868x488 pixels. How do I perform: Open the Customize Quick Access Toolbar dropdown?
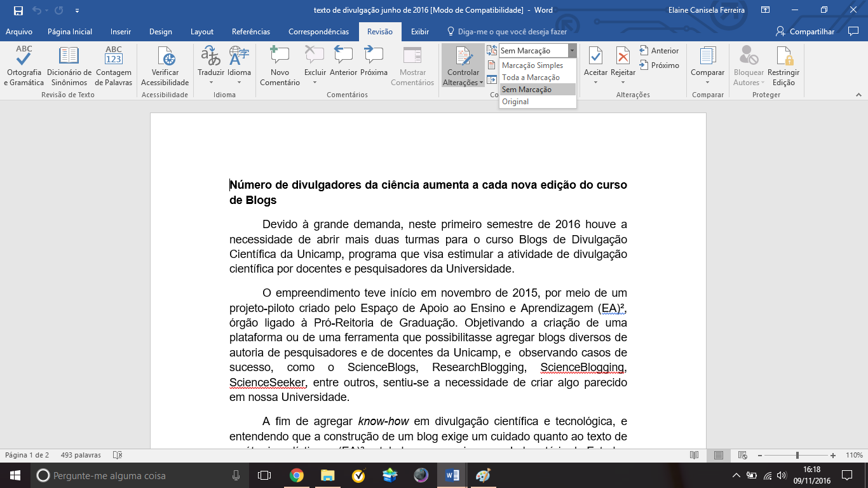77,11
